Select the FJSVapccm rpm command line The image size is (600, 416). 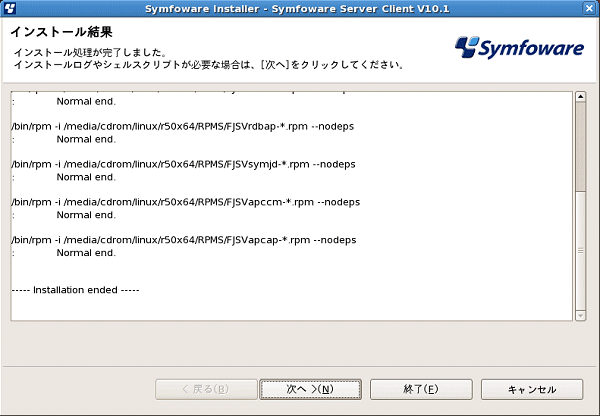186,202
